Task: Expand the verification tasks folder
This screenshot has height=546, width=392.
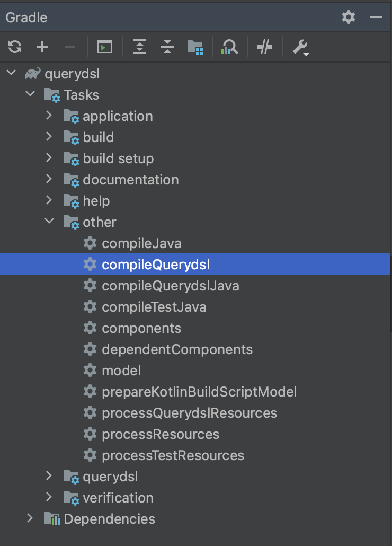Action: point(49,497)
